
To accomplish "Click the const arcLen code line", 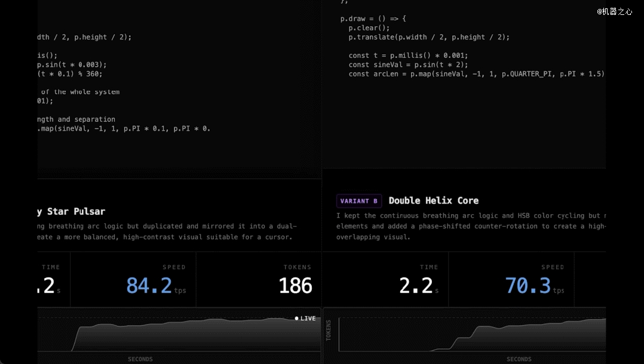I will coord(476,74).
